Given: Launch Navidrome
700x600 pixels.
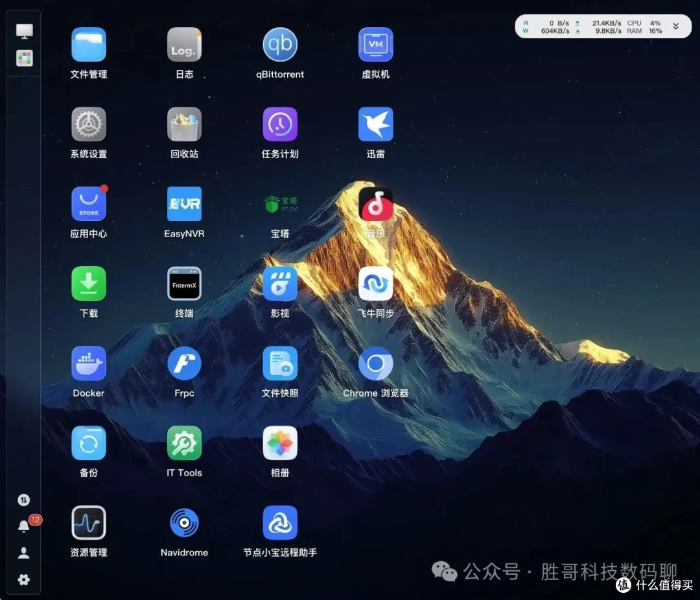Looking at the screenshot, I should (x=184, y=523).
